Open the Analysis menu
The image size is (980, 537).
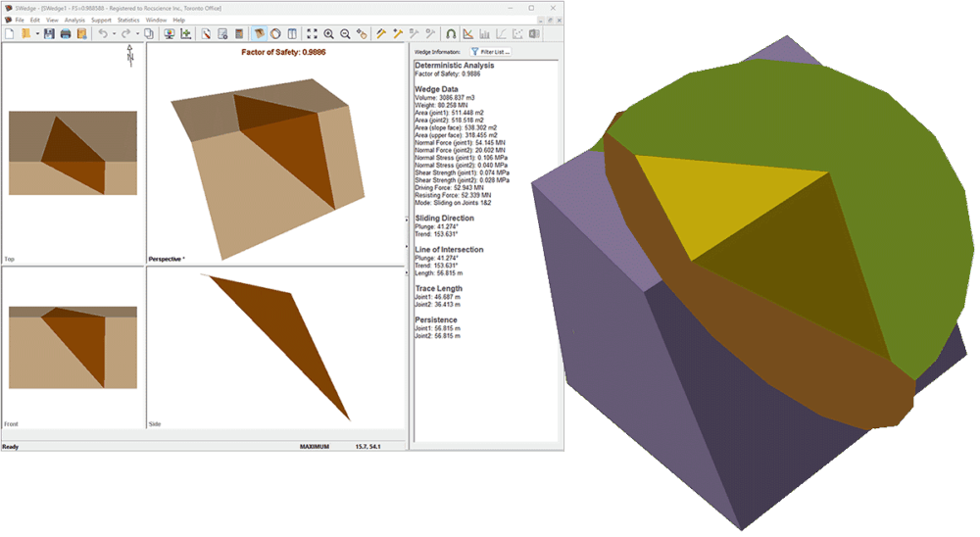[74, 20]
